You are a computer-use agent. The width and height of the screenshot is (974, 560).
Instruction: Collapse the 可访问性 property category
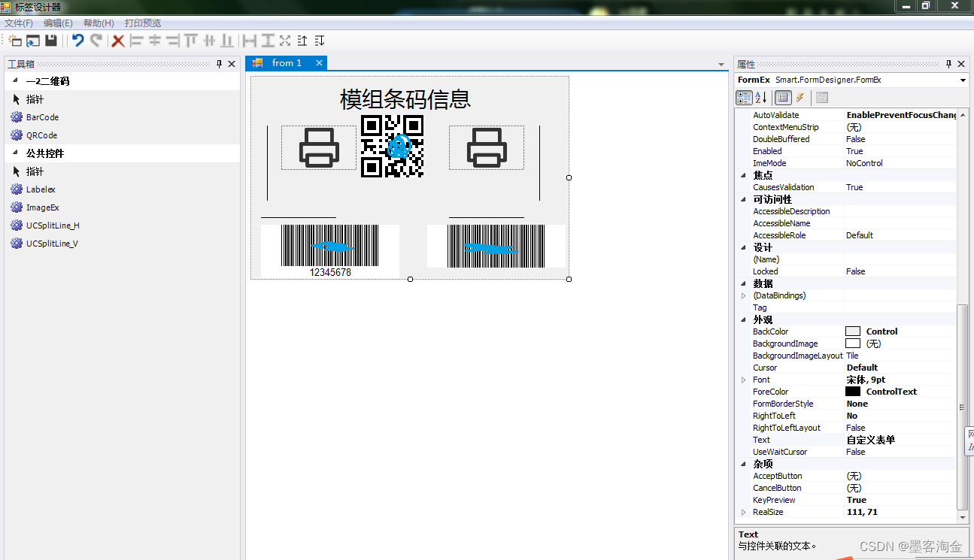(x=744, y=199)
